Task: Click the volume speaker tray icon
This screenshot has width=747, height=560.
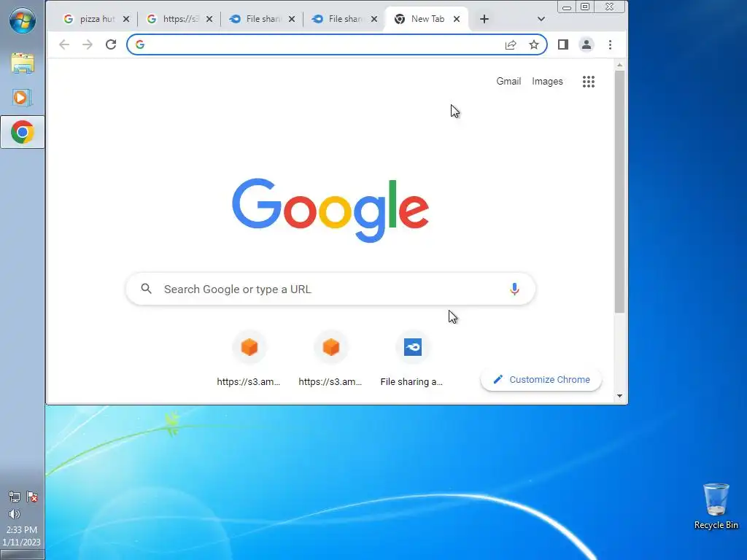Action: pyautogui.click(x=15, y=514)
